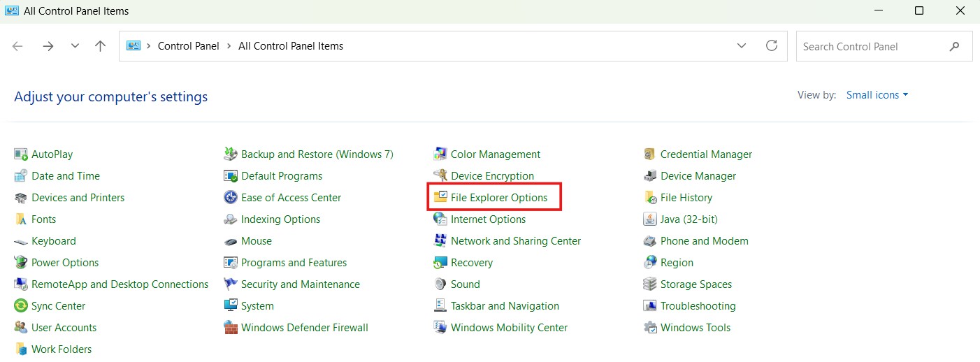Click the Date and Time clock icon
Screen dimensions: 980x362
click(x=20, y=176)
